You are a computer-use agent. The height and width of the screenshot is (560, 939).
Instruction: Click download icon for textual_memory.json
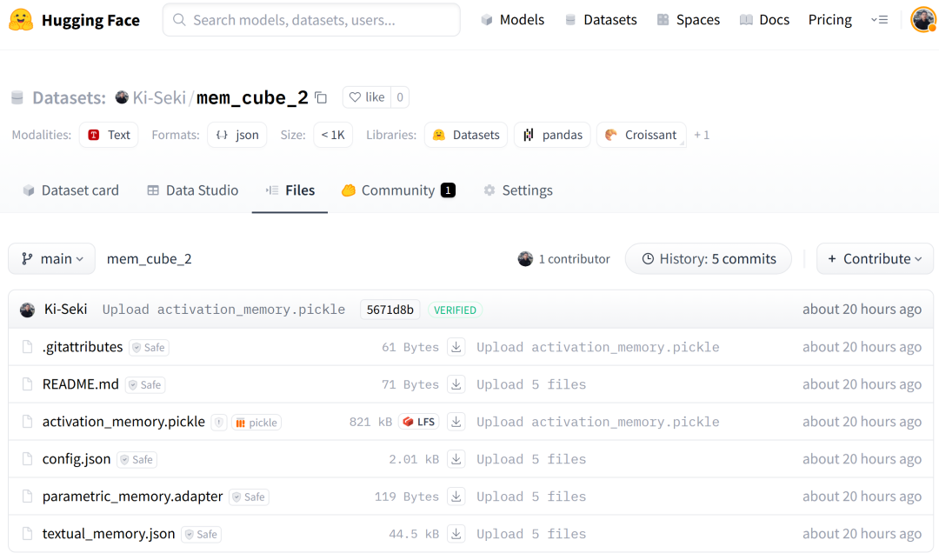[456, 534]
